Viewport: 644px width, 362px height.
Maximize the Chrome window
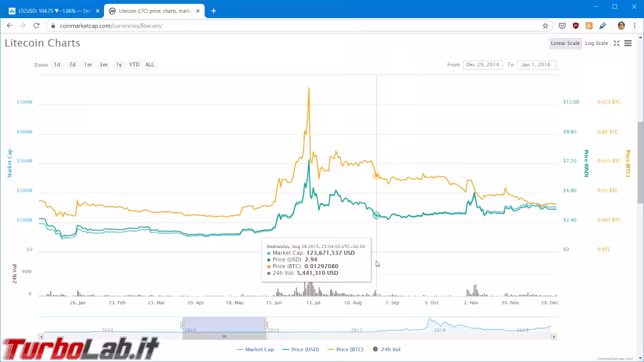(x=615, y=7)
